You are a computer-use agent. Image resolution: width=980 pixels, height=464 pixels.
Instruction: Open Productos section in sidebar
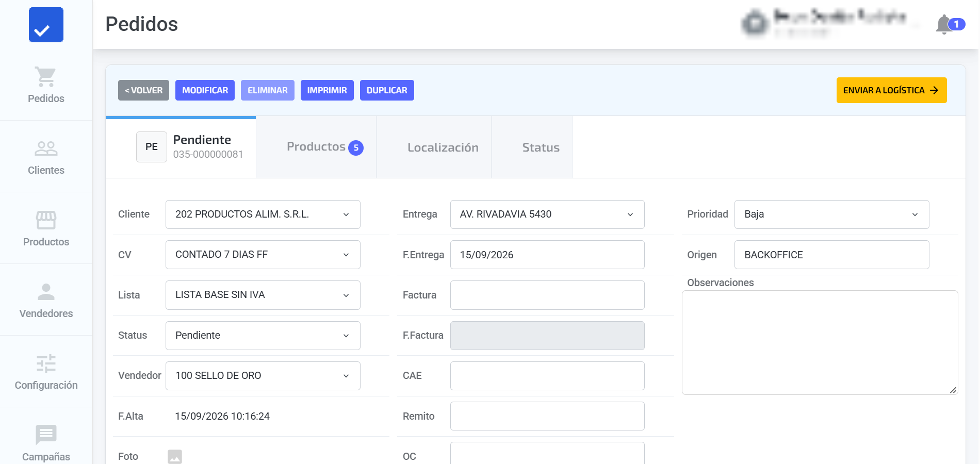[46, 228]
